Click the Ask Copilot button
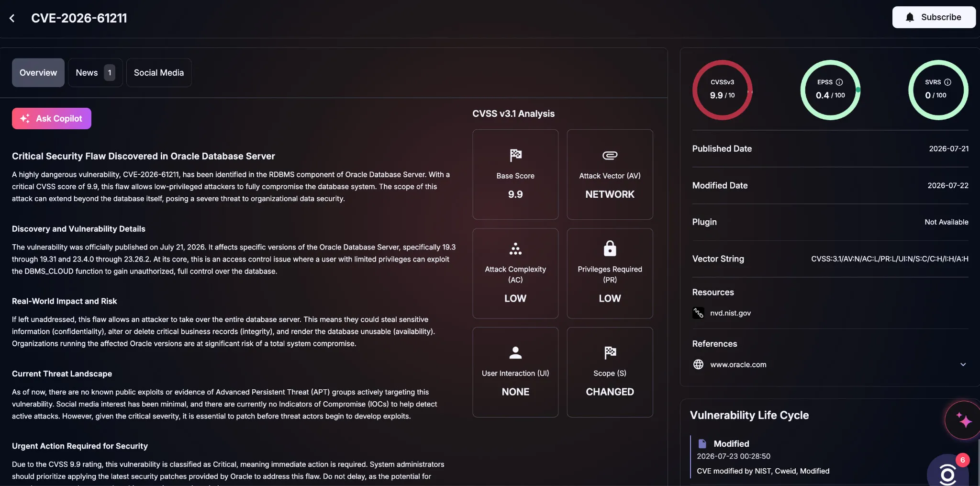The width and height of the screenshot is (980, 486). pos(52,118)
